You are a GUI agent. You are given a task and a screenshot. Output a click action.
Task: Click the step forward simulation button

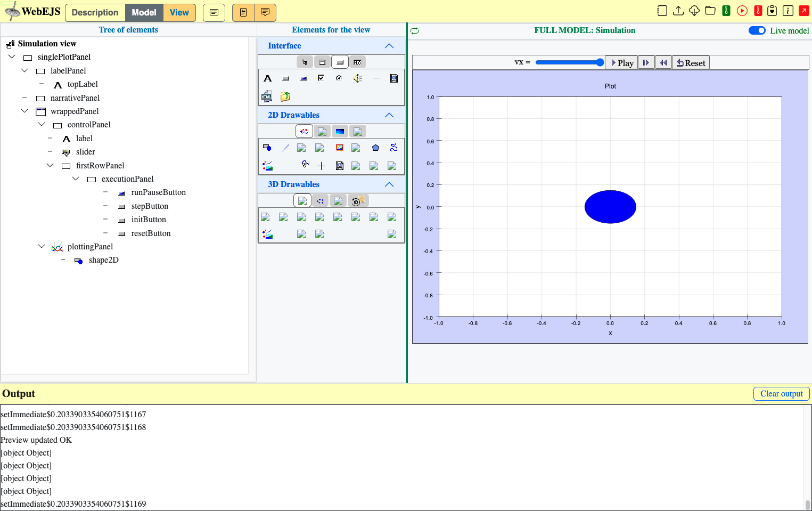[x=646, y=63]
